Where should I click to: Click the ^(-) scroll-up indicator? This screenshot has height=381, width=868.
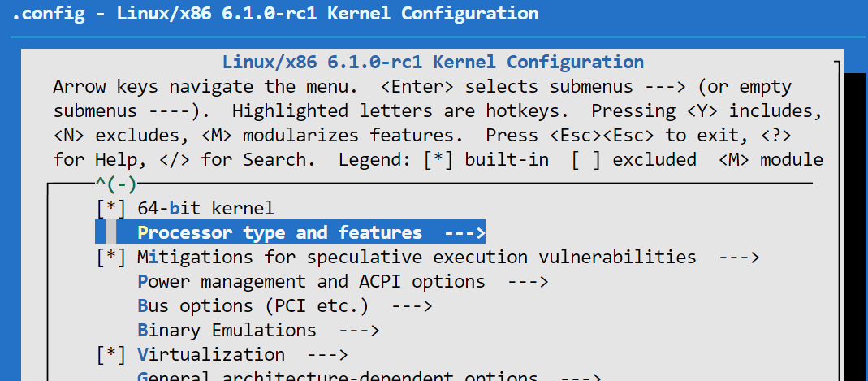point(115,184)
